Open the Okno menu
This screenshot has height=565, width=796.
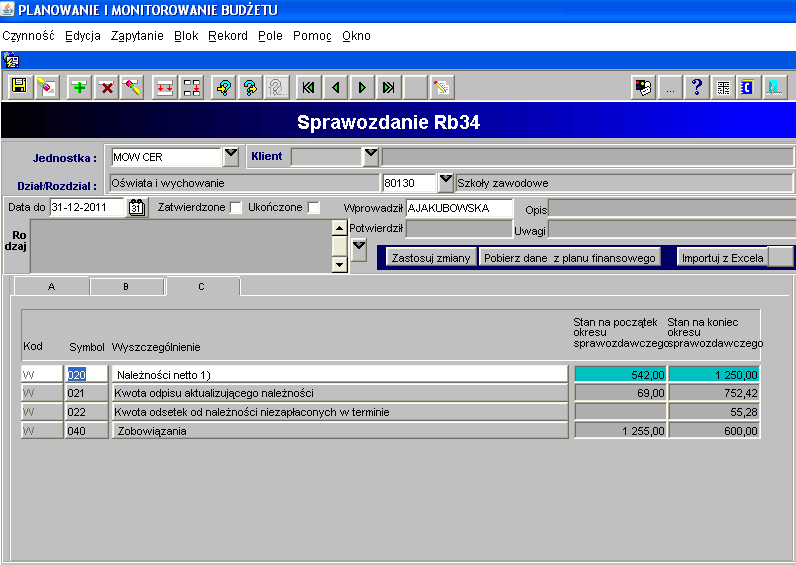click(x=356, y=36)
